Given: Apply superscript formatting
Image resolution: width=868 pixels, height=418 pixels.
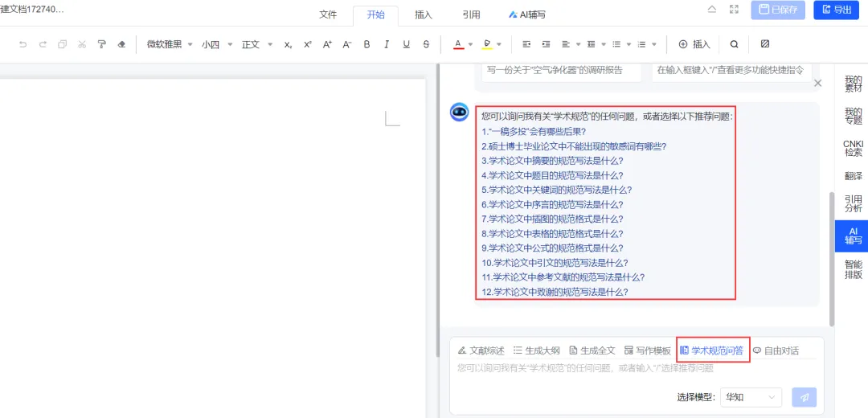Looking at the screenshot, I should (x=307, y=44).
